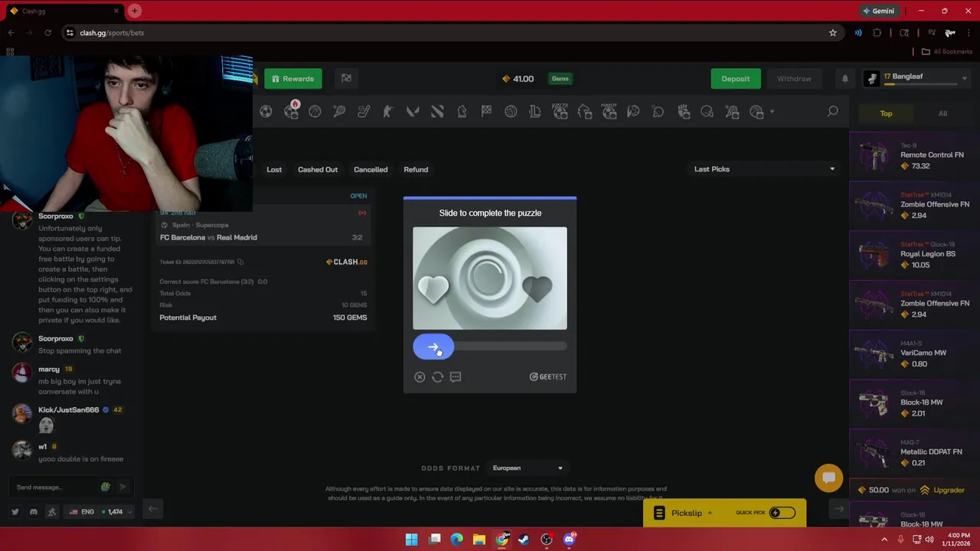Switch to the All drops tab
The height and width of the screenshot is (551, 980).
pos(942,113)
